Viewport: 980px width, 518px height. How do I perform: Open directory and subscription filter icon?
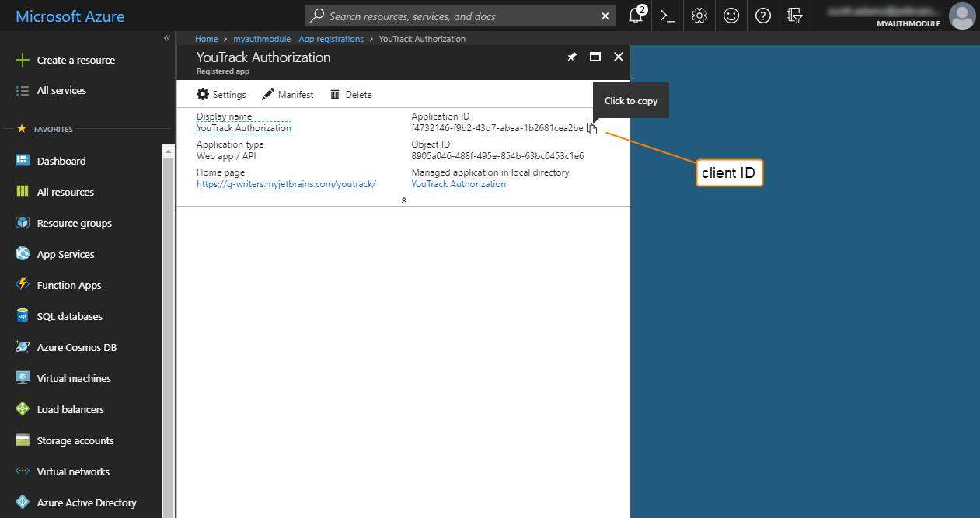coord(794,16)
